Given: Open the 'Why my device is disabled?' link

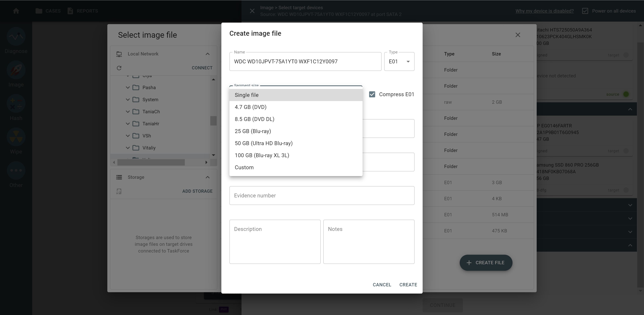Looking at the screenshot, I should coord(545,11).
